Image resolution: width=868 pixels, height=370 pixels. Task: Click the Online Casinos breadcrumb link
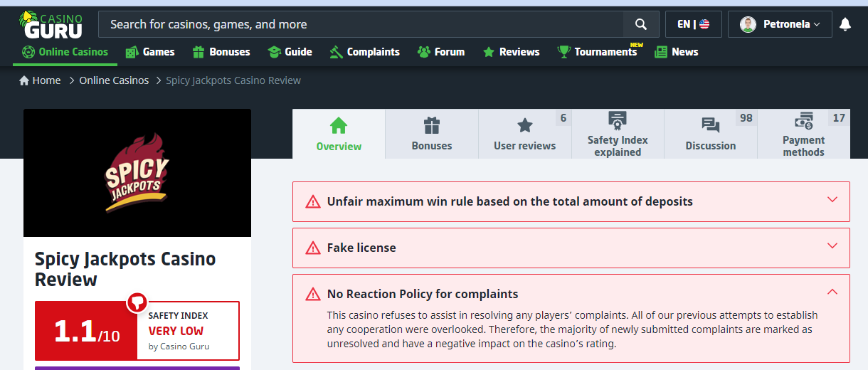[x=114, y=80]
